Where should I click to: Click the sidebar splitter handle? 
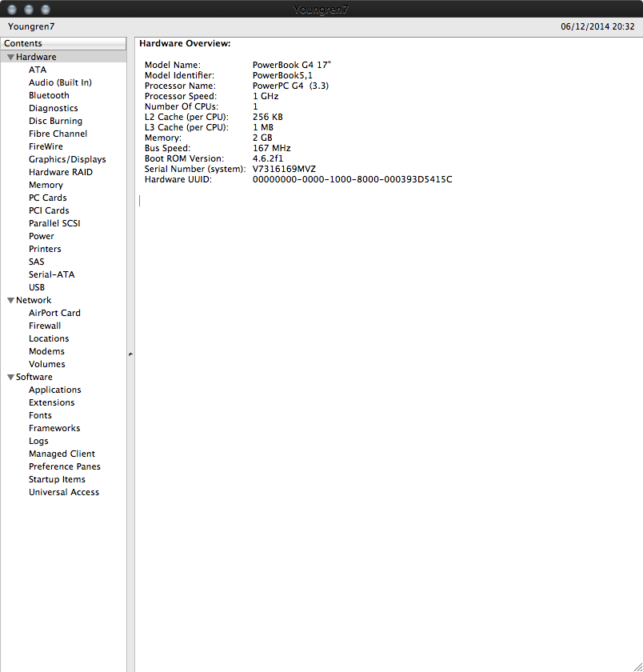130,354
